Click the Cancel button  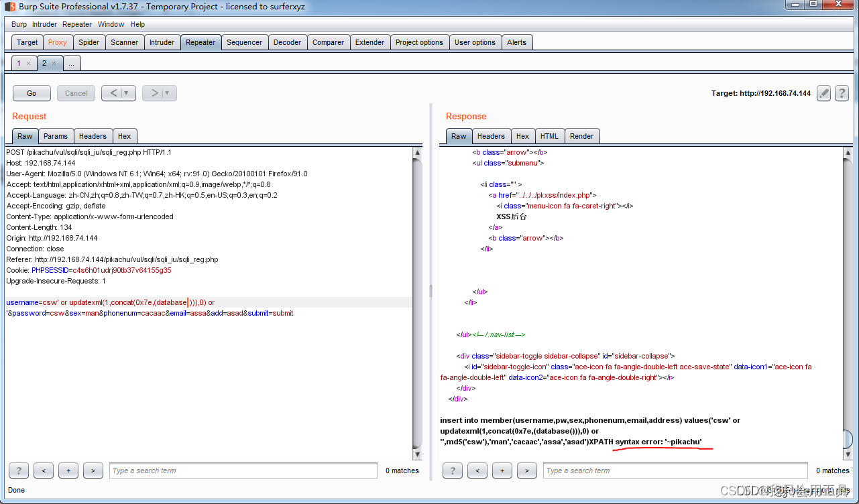(76, 93)
